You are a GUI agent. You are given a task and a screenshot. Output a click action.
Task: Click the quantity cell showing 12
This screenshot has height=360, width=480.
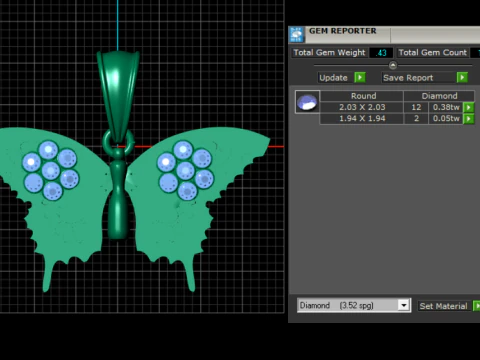click(x=416, y=107)
